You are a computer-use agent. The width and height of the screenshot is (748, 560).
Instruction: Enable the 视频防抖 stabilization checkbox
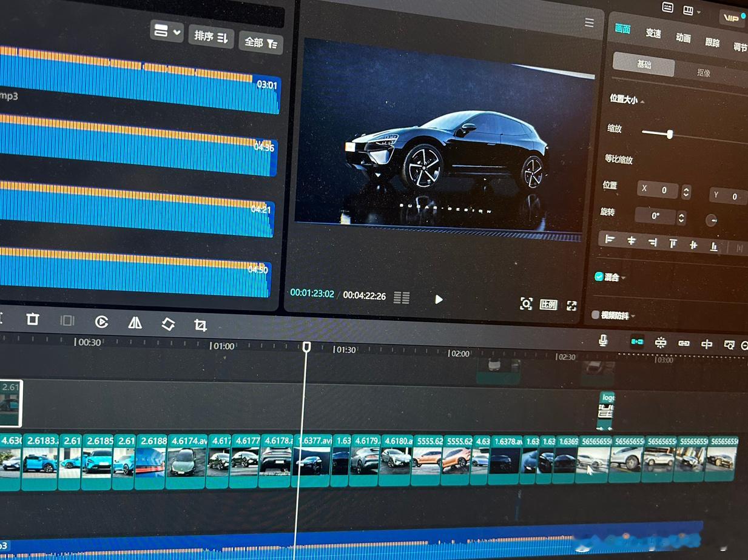point(595,315)
